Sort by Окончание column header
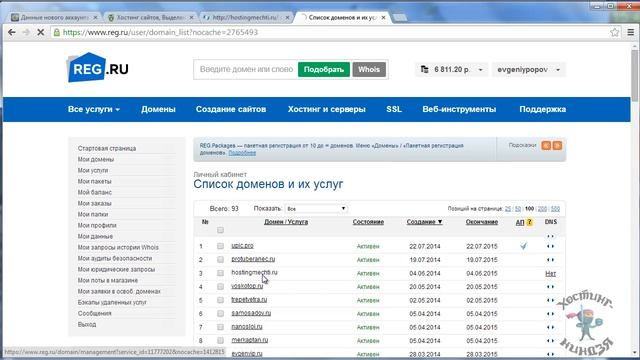This screenshot has height=360, width=640. tap(482, 222)
